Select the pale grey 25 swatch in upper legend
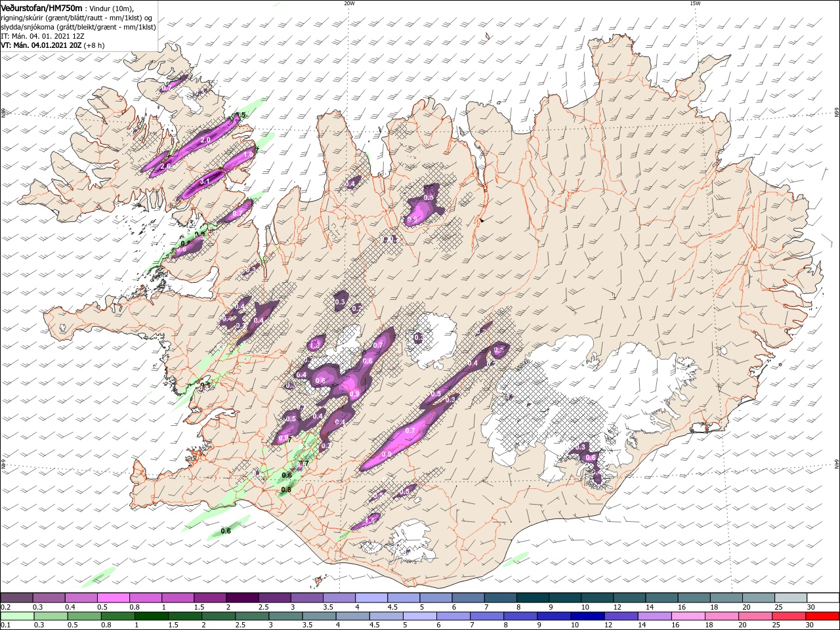 coord(791,598)
